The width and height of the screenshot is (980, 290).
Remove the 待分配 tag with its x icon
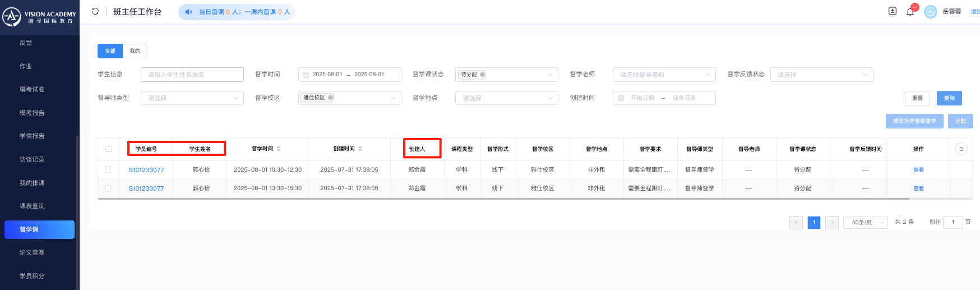click(482, 75)
